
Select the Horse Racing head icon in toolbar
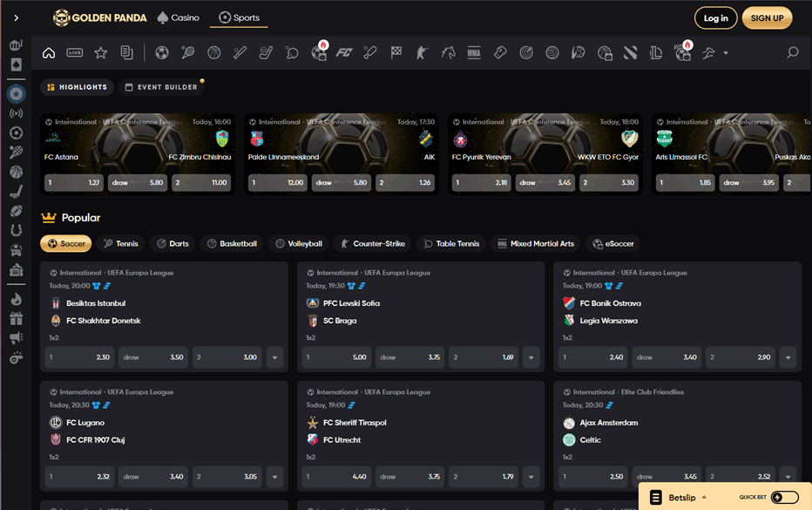(x=448, y=53)
